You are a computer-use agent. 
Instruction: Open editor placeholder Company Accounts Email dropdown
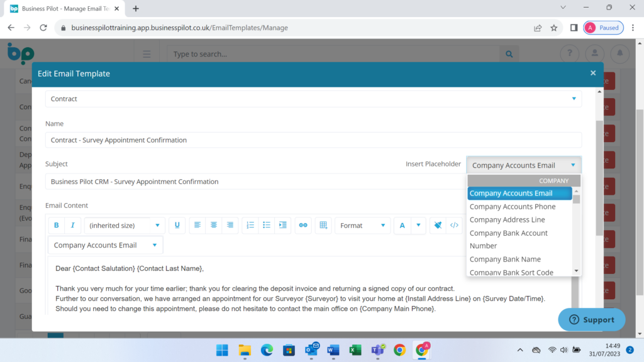106,245
